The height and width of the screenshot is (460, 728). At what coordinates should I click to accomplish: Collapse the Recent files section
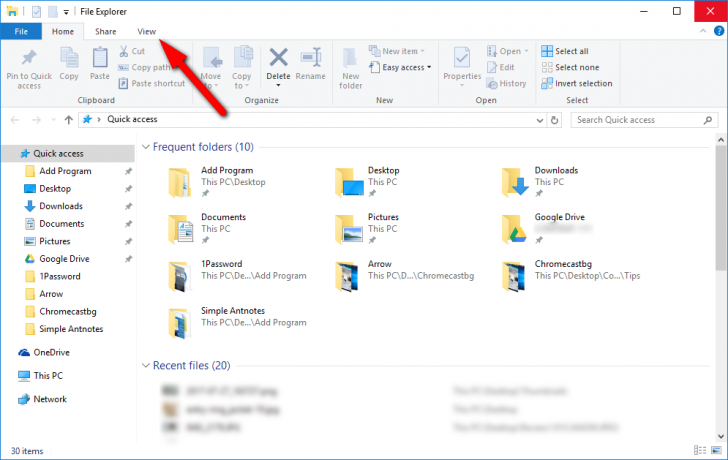[x=146, y=366]
